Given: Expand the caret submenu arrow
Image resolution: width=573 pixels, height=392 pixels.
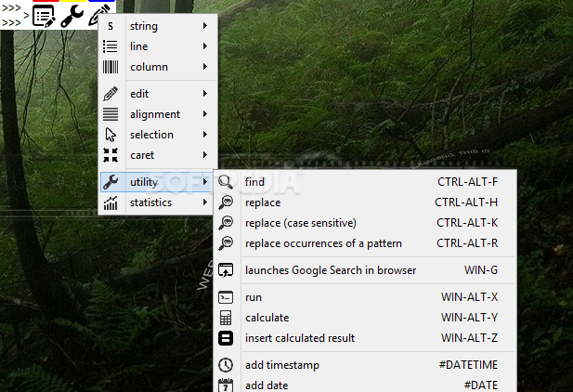Looking at the screenshot, I should tap(205, 155).
